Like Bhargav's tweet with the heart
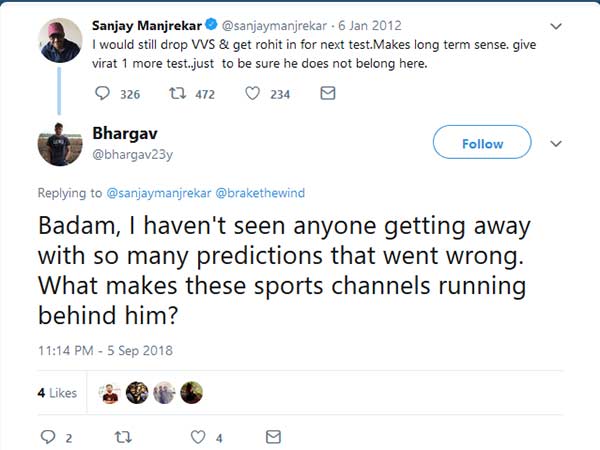This screenshot has height=450, width=600. pyautogui.click(x=198, y=436)
